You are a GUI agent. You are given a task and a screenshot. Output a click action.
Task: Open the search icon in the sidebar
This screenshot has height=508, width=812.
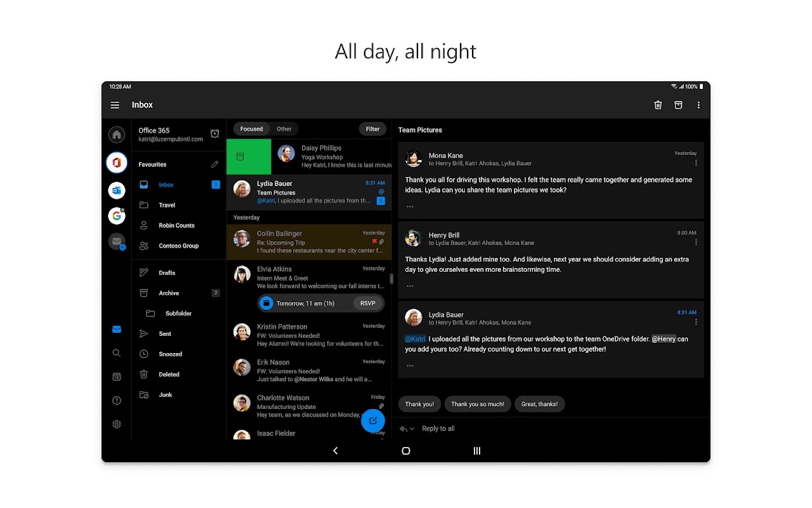(x=117, y=353)
